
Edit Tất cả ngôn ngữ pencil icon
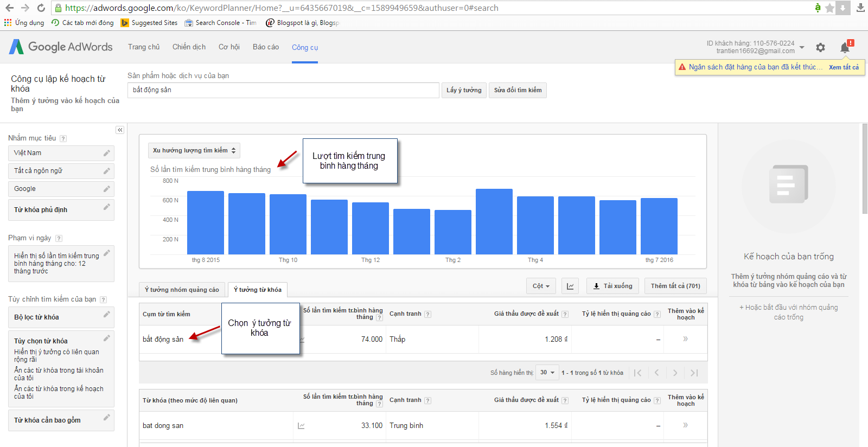coord(107,171)
